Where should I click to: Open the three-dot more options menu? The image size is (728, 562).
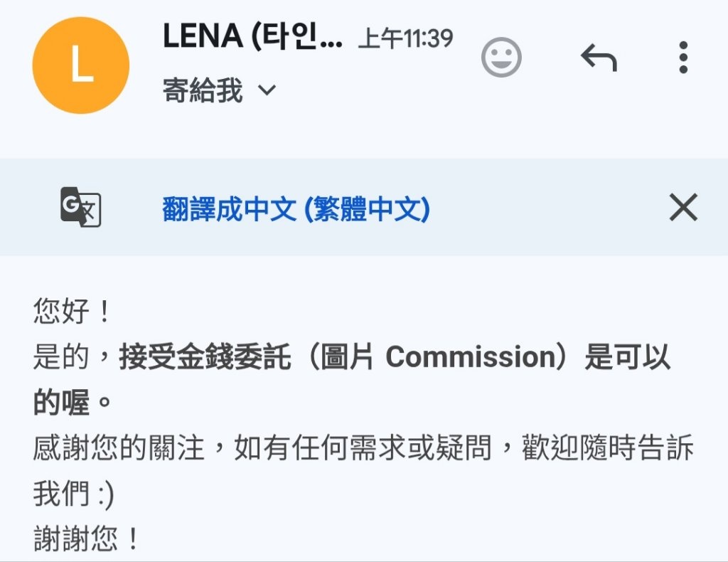tap(683, 57)
